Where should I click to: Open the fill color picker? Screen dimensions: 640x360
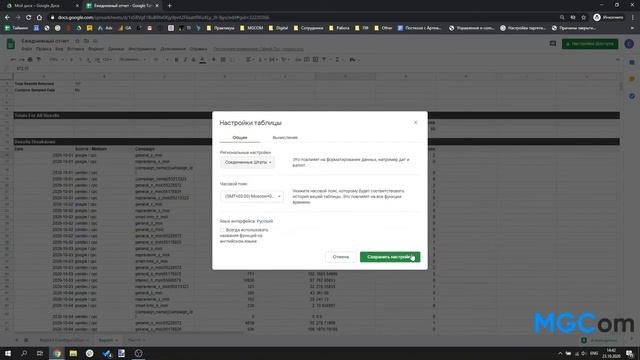point(214,60)
